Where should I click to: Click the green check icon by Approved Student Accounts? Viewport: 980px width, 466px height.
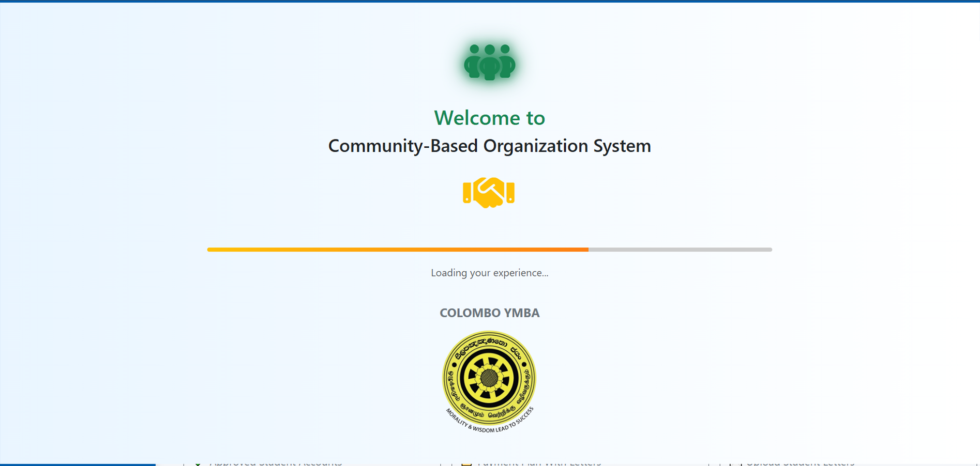[x=198, y=463]
